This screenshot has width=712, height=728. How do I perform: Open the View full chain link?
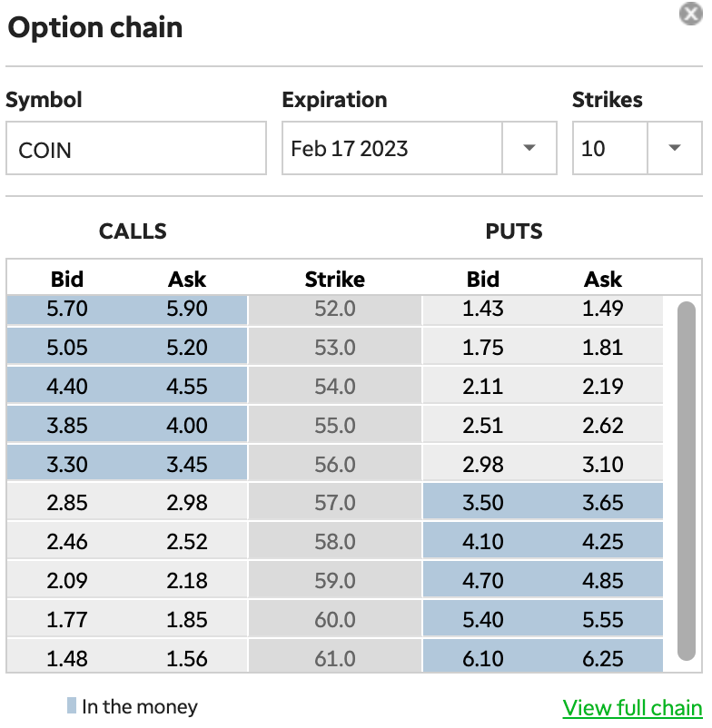pyautogui.click(x=632, y=708)
